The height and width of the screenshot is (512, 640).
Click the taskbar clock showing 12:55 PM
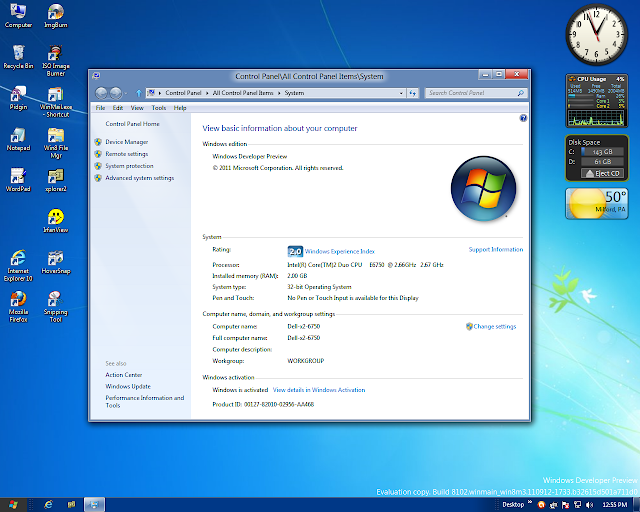pyautogui.click(x=614, y=505)
